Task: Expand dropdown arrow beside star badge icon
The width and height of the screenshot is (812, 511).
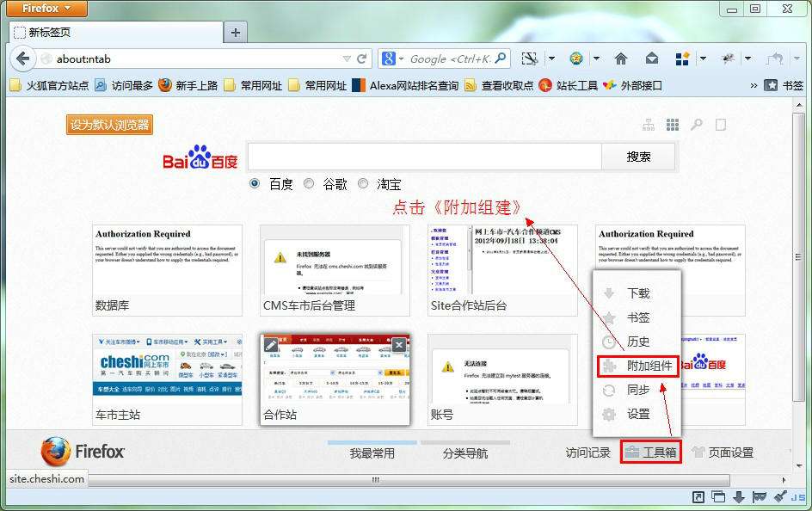Action: [x=597, y=58]
